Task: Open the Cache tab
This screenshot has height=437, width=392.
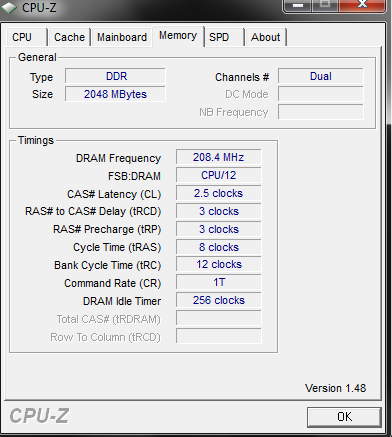Action: 69,37
